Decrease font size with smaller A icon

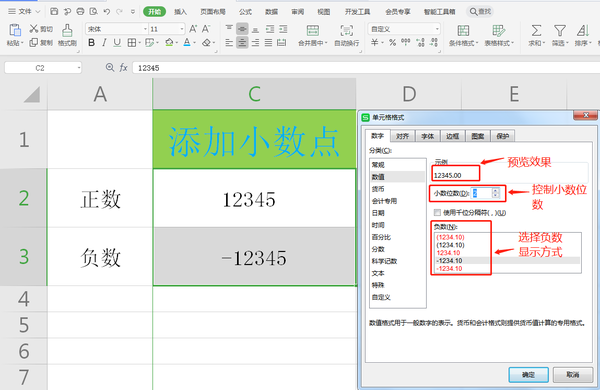click(x=206, y=29)
